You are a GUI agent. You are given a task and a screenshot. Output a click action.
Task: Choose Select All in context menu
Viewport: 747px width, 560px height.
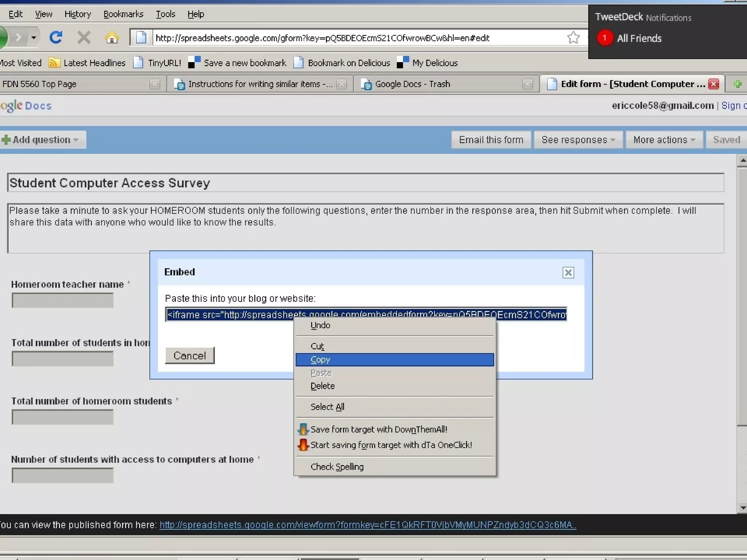[x=327, y=407]
